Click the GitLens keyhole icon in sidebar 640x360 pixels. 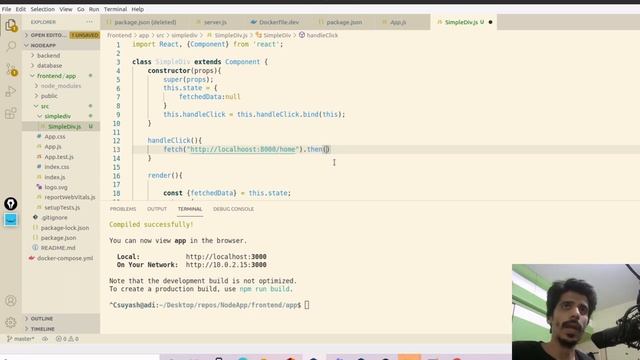tap(11, 204)
